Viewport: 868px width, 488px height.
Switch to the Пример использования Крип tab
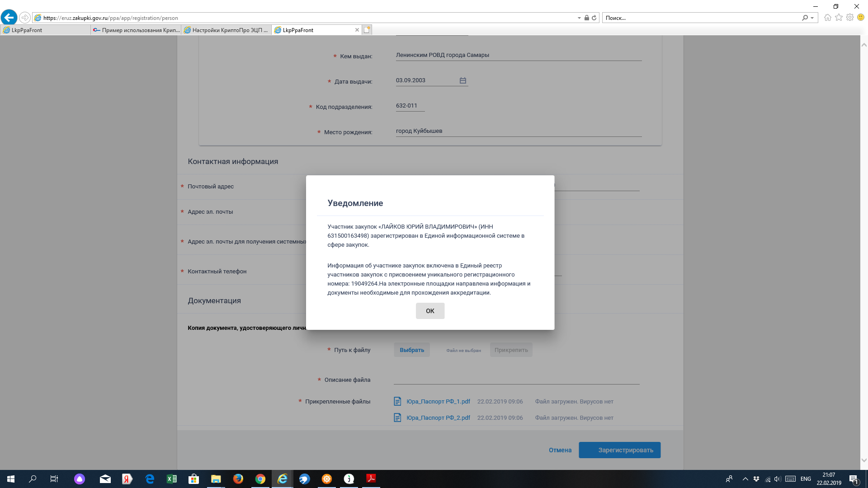(136, 30)
